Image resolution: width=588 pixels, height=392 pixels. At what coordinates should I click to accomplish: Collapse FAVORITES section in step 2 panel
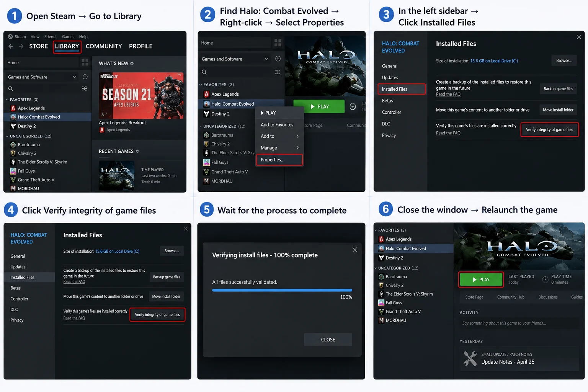201,85
